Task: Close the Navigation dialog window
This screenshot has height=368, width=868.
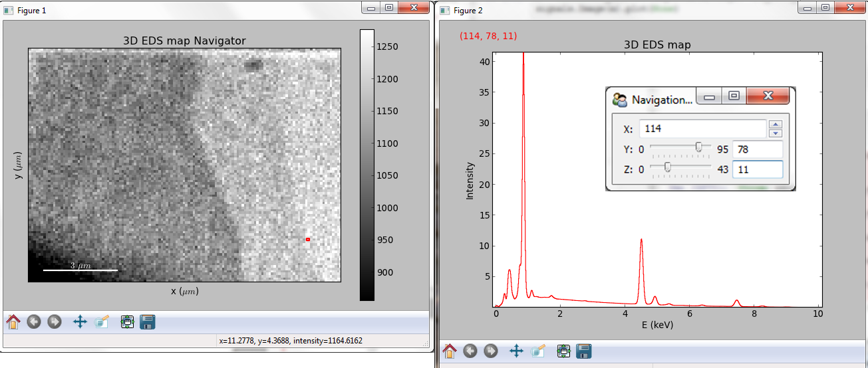Action: coord(768,96)
